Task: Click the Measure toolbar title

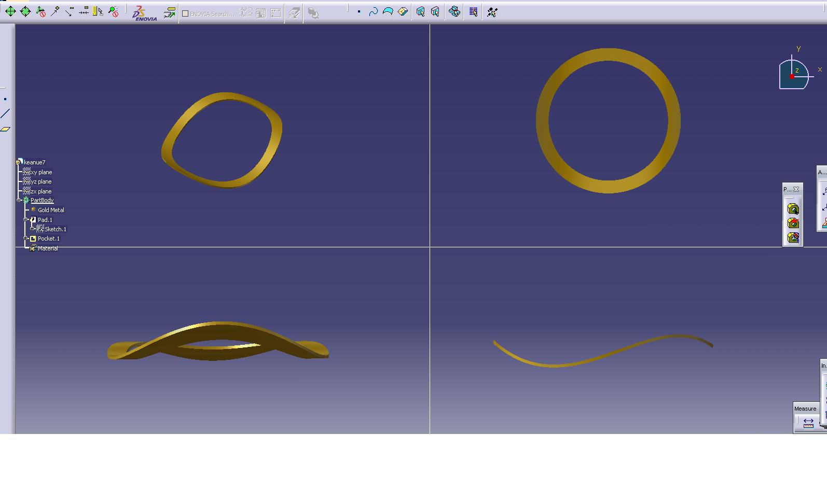Action: (x=805, y=409)
